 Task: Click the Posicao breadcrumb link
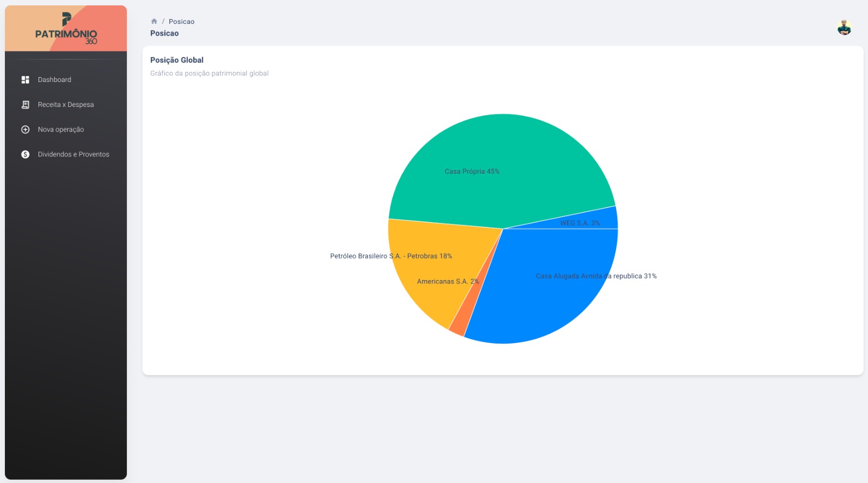click(181, 22)
